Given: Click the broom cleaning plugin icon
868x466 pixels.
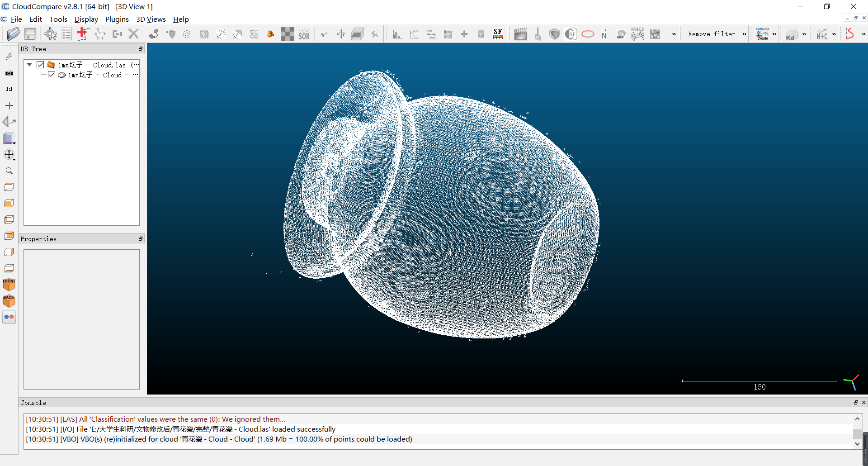Looking at the screenshot, I should (538, 34).
